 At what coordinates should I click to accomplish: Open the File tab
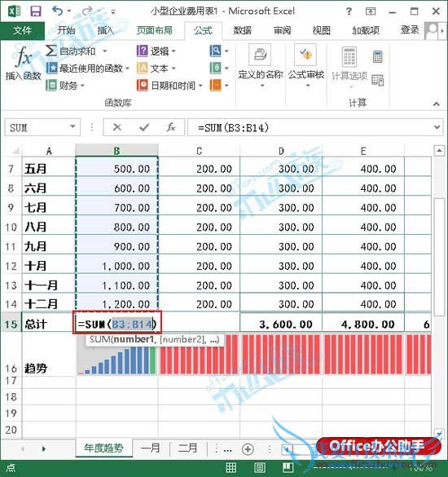pyautogui.click(x=23, y=30)
